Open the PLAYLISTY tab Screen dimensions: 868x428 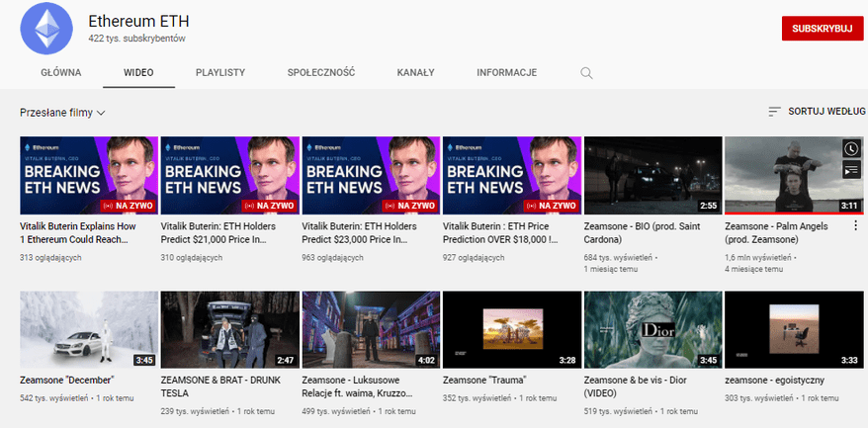(220, 72)
